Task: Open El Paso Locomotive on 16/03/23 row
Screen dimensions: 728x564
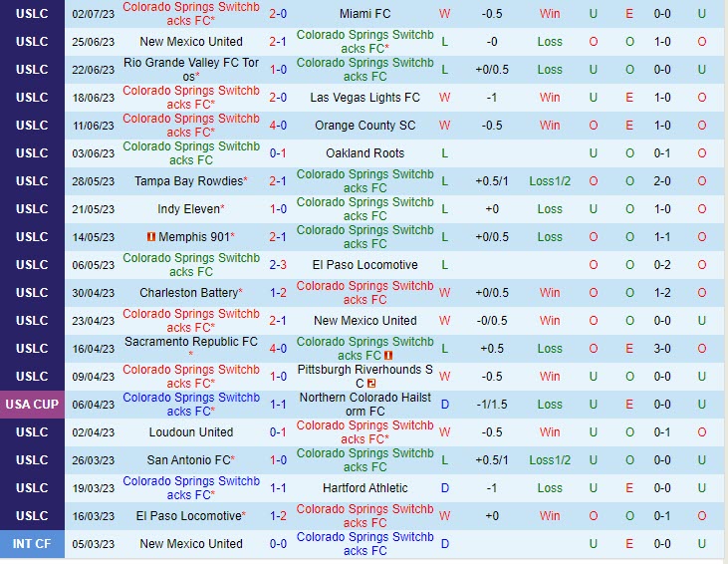Action: coord(189,516)
